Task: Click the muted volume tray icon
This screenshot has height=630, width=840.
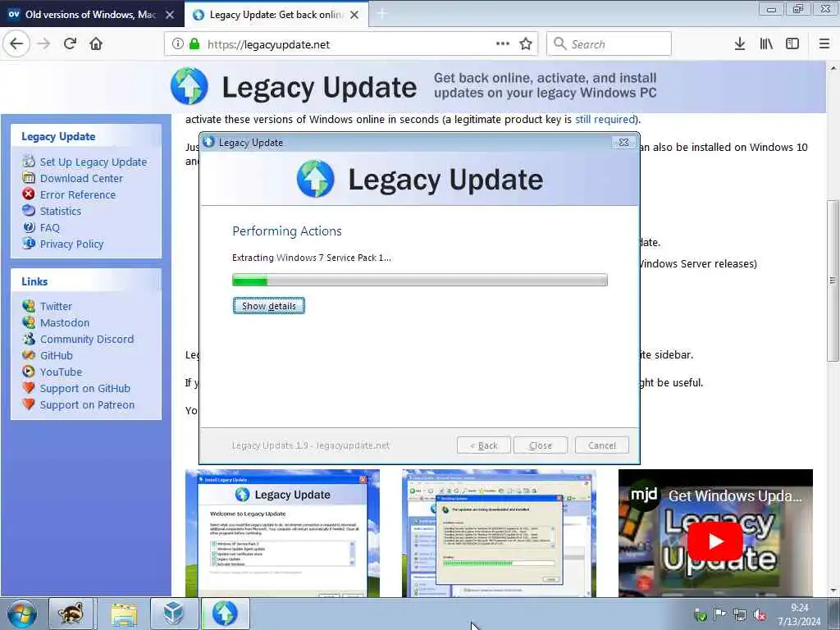Action: [x=760, y=614]
